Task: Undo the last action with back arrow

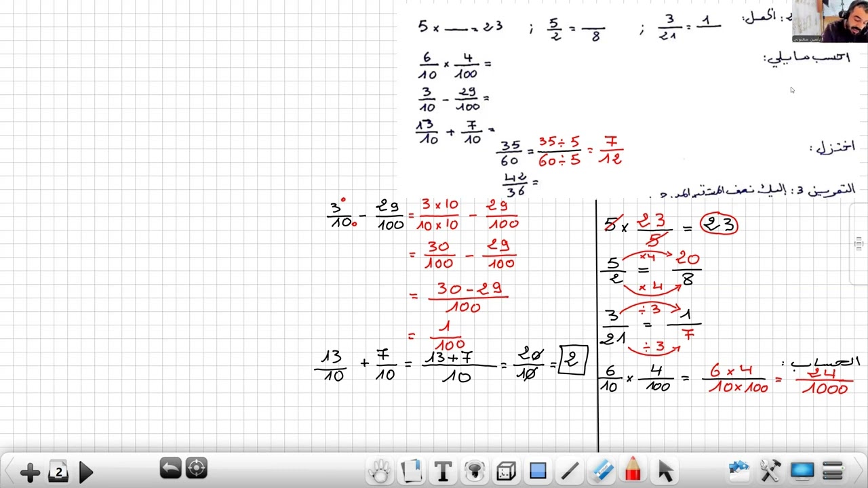Action: coord(170,468)
